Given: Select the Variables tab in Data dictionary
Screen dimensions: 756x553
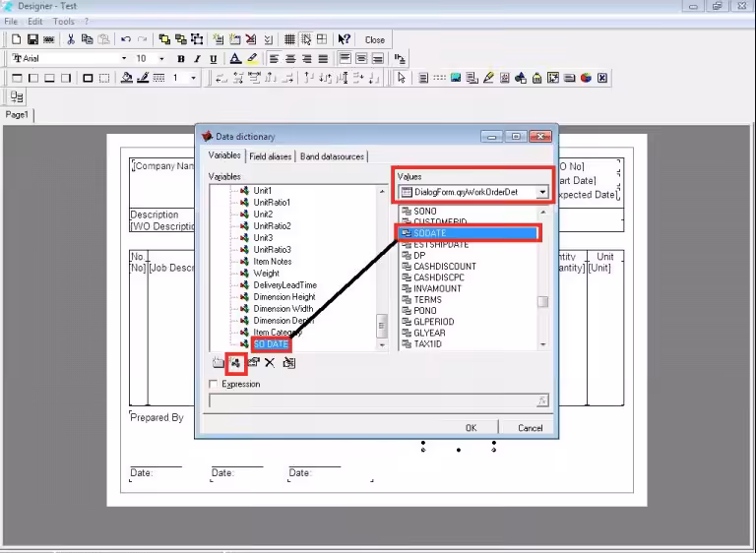Looking at the screenshot, I should click(224, 155).
